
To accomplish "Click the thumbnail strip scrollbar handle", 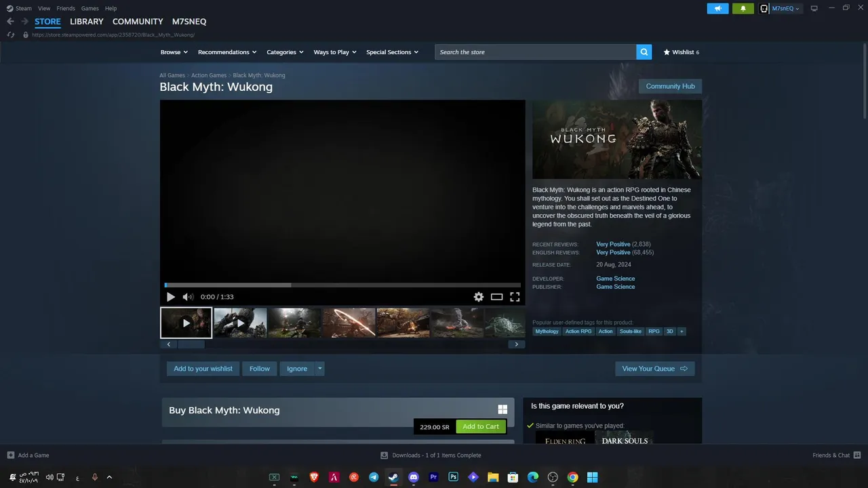I will coord(191,344).
